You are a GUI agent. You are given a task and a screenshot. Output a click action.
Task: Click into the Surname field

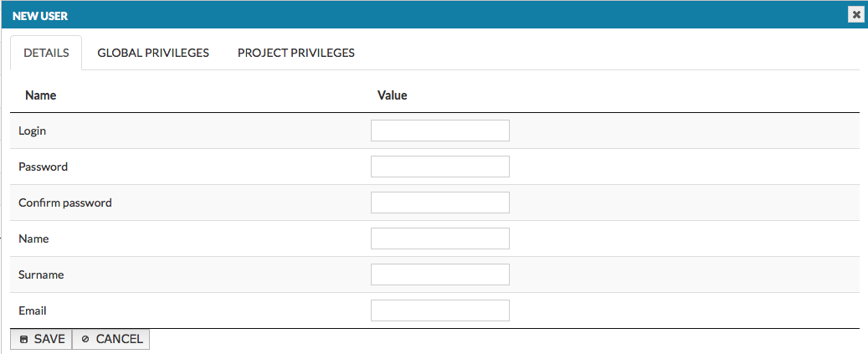pyautogui.click(x=439, y=274)
